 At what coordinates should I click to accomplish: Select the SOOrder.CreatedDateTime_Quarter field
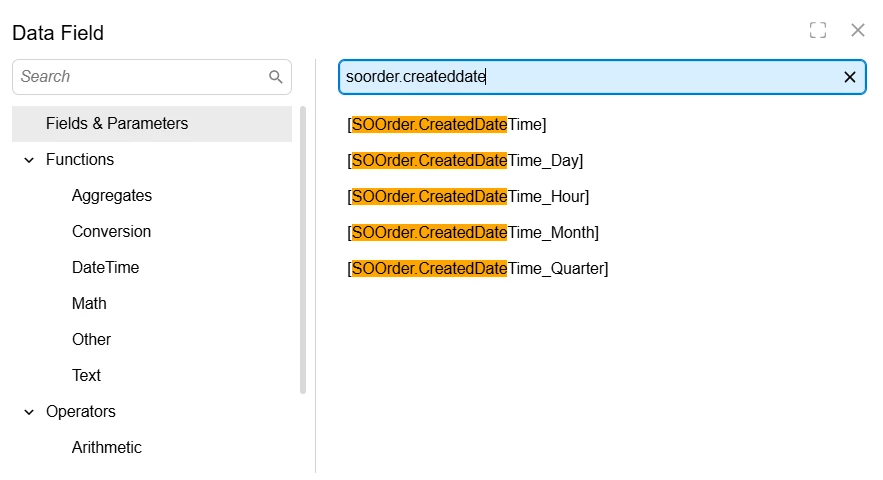(x=478, y=269)
